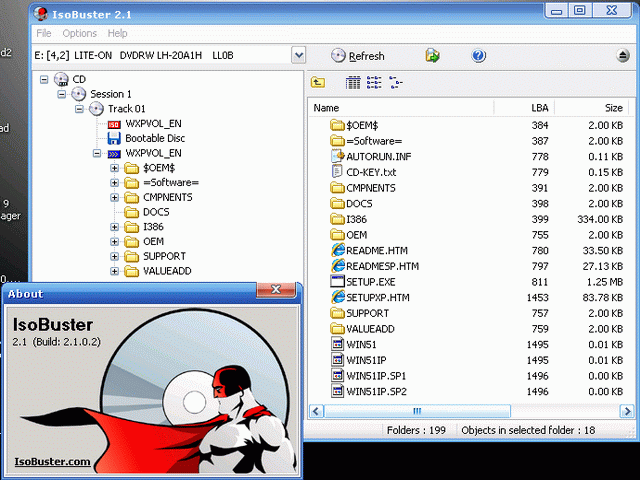Select README.HTM Internet Explorer icon
This screenshot has height=480, width=640.
tap(338, 250)
